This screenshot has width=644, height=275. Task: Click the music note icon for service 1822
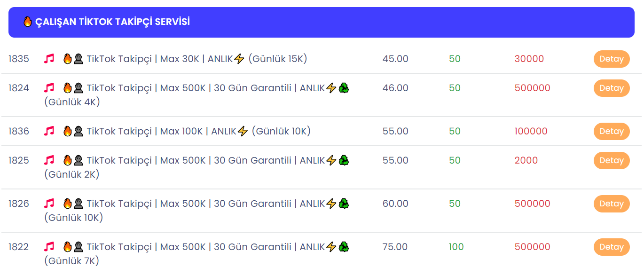pyautogui.click(x=49, y=247)
